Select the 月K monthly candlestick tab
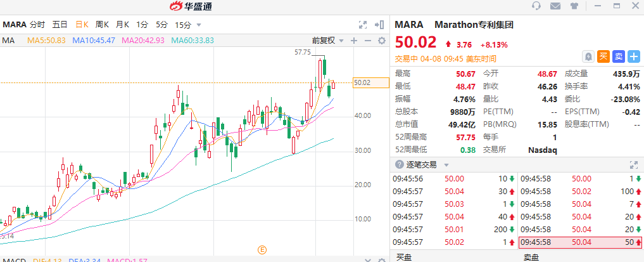The image size is (644, 262). pos(122,25)
